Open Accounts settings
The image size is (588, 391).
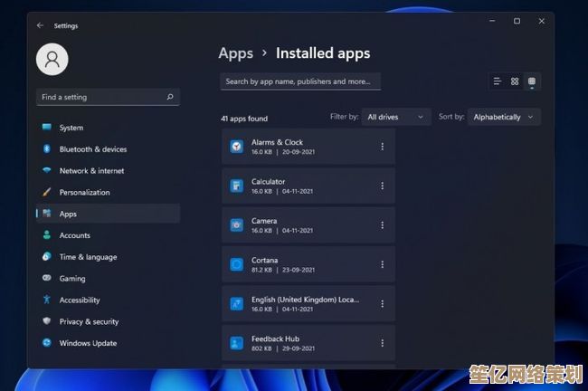(108, 235)
